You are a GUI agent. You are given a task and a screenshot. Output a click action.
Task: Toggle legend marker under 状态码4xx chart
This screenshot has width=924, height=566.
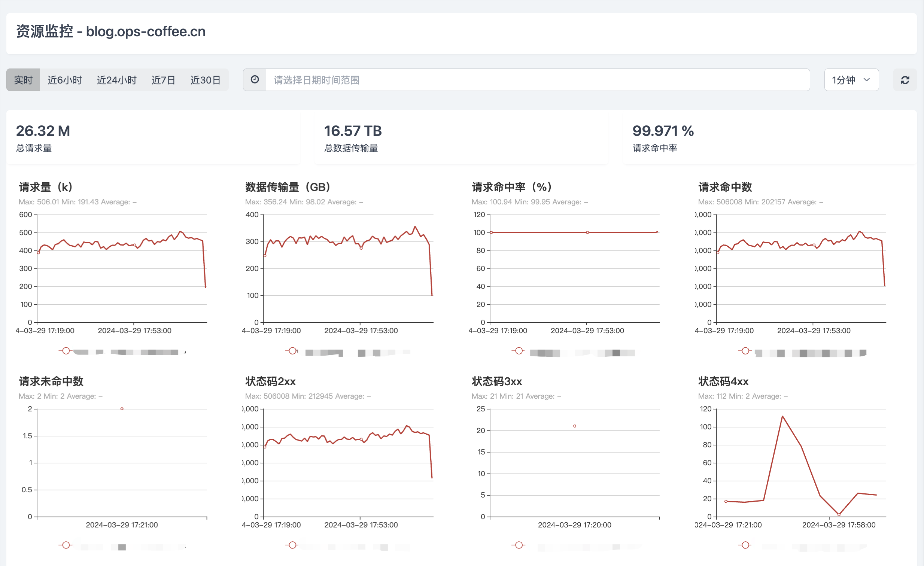pos(745,545)
